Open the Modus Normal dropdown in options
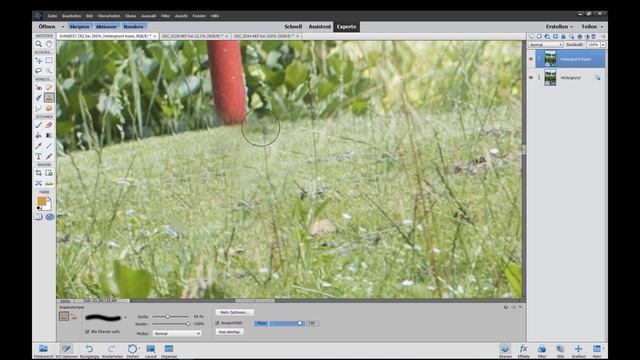640x360 pixels. point(177,333)
